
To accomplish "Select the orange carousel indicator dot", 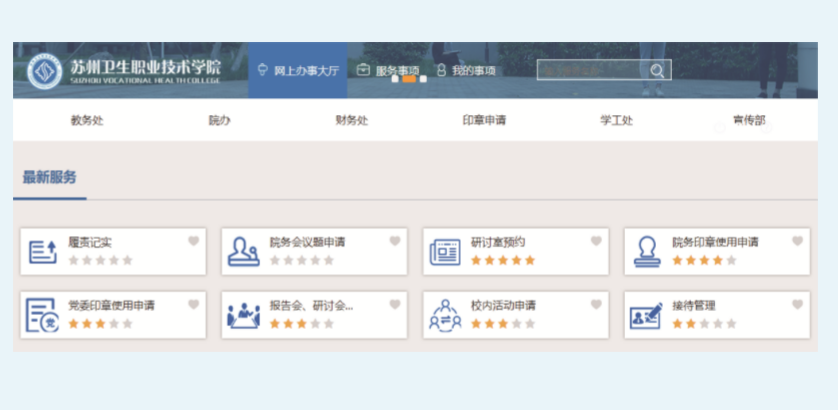I will [409, 79].
